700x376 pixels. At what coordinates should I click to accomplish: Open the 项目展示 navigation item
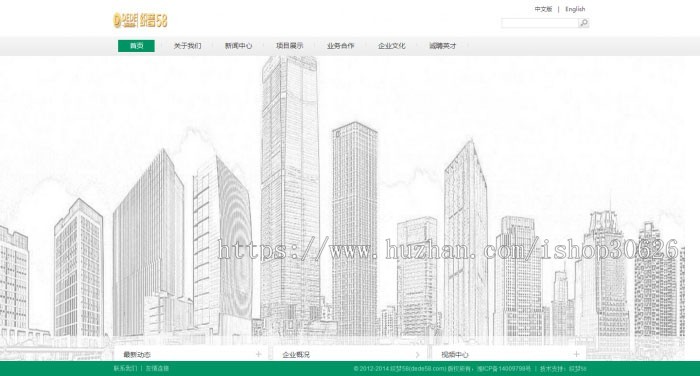point(289,46)
